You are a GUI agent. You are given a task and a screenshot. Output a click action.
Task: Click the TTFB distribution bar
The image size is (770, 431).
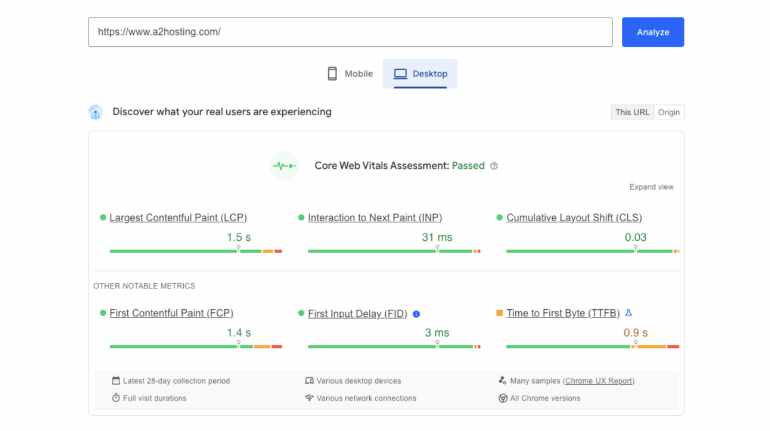click(593, 347)
